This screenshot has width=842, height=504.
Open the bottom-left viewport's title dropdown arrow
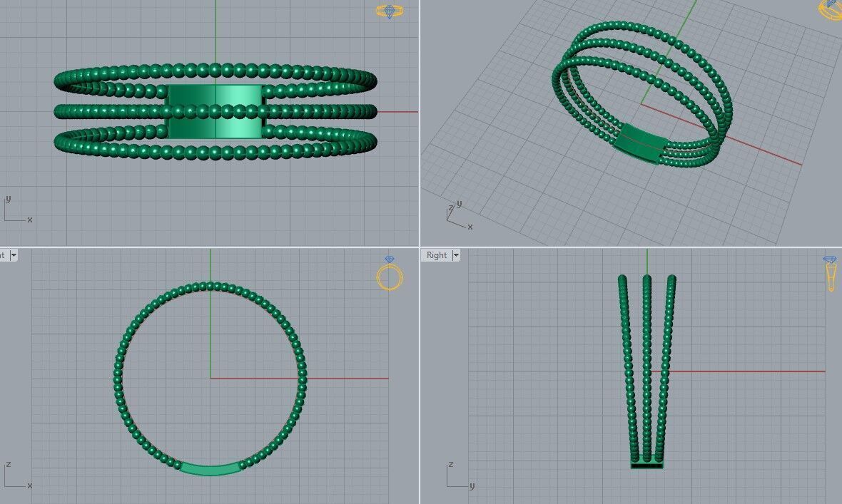(x=14, y=255)
